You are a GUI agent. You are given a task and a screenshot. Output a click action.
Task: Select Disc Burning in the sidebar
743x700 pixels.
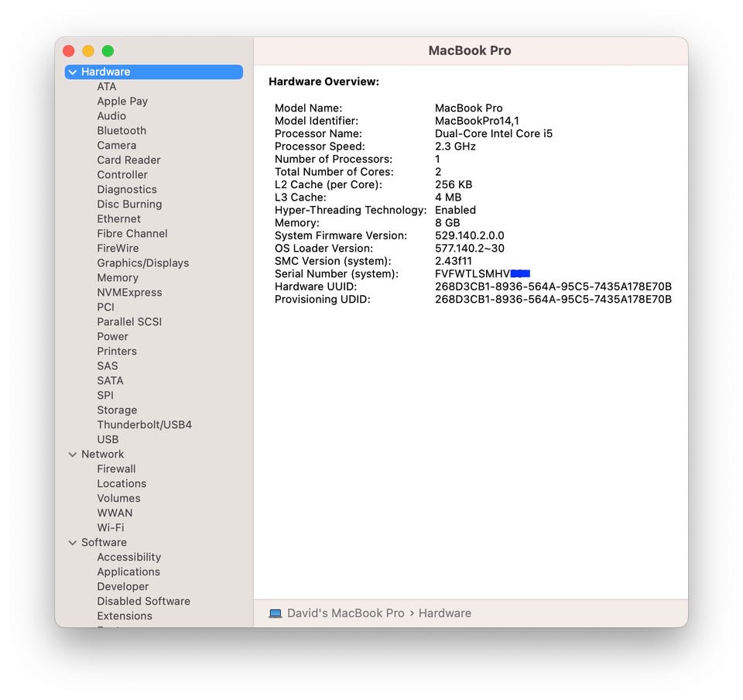[x=129, y=204]
